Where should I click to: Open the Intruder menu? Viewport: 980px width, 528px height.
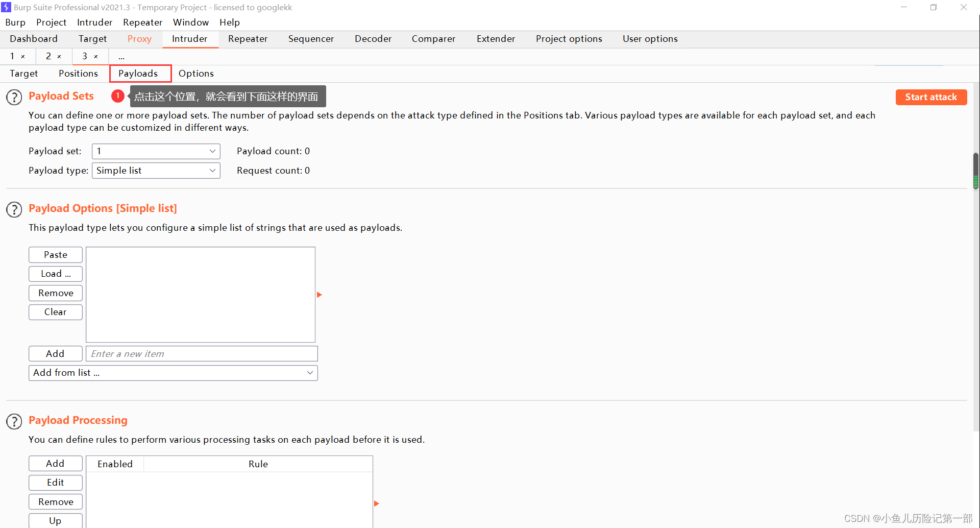click(94, 22)
